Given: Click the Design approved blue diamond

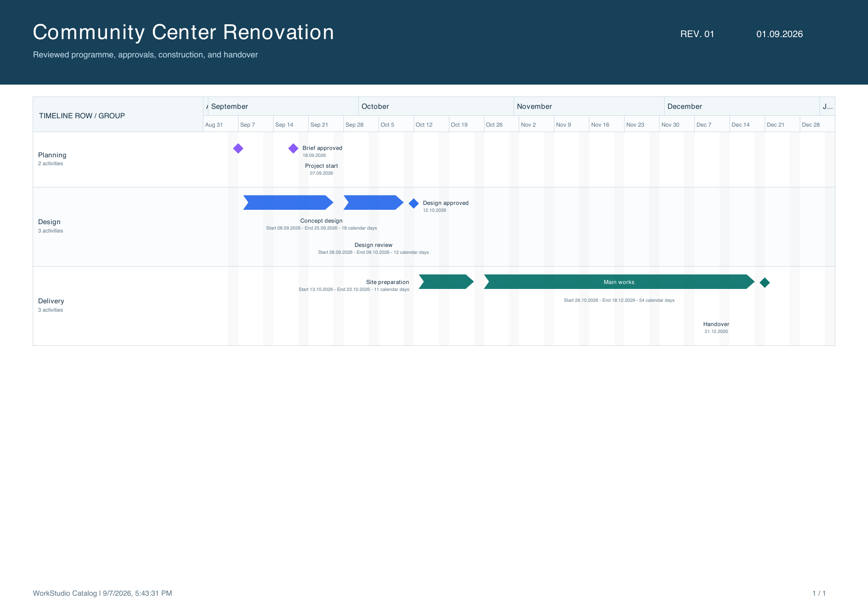Looking at the screenshot, I should pos(414,203).
